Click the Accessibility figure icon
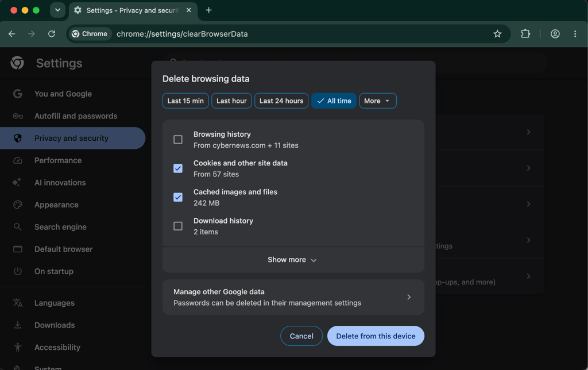The image size is (588, 370). [18, 347]
